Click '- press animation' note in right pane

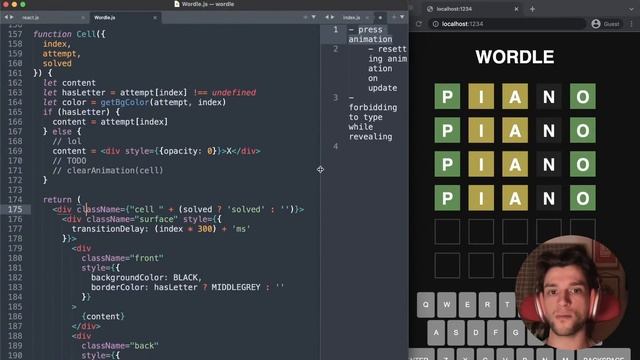(x=370, y=34)
